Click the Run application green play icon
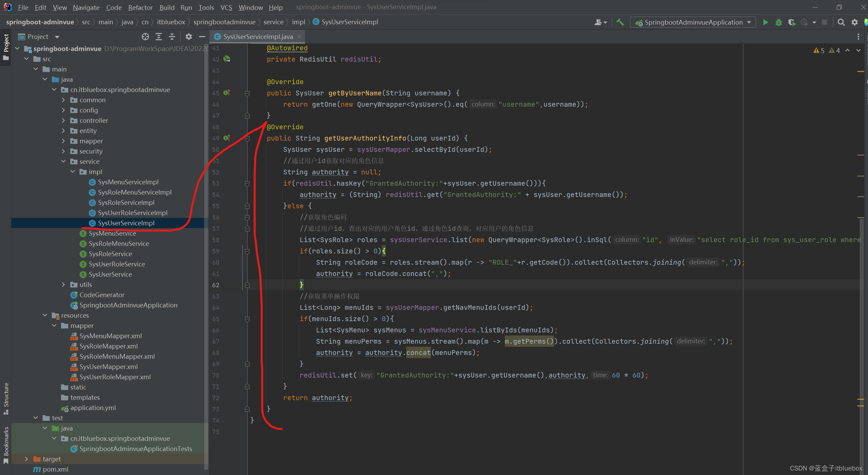Viewport: 868px width, 475px height. (765, 22)
